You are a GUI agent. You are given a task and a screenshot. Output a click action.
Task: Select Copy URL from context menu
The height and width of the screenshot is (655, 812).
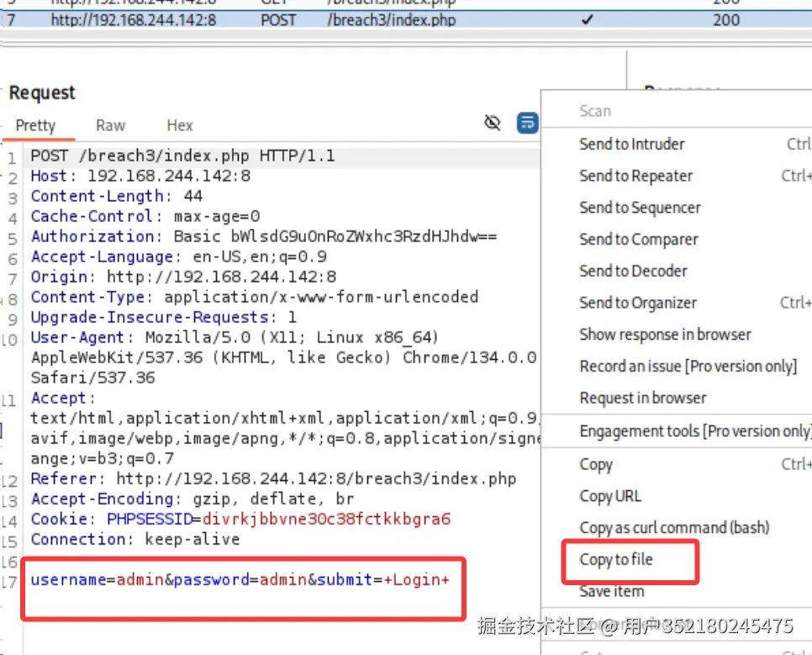(610, 496)
